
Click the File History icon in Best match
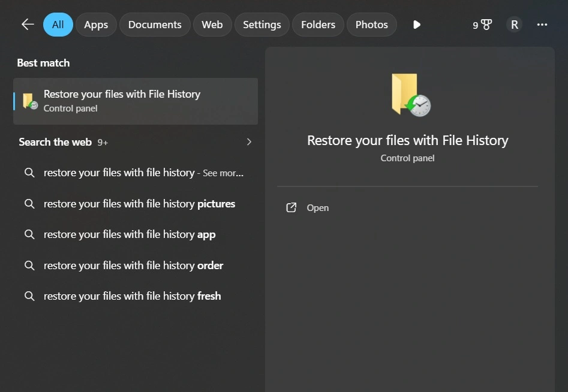30,101
